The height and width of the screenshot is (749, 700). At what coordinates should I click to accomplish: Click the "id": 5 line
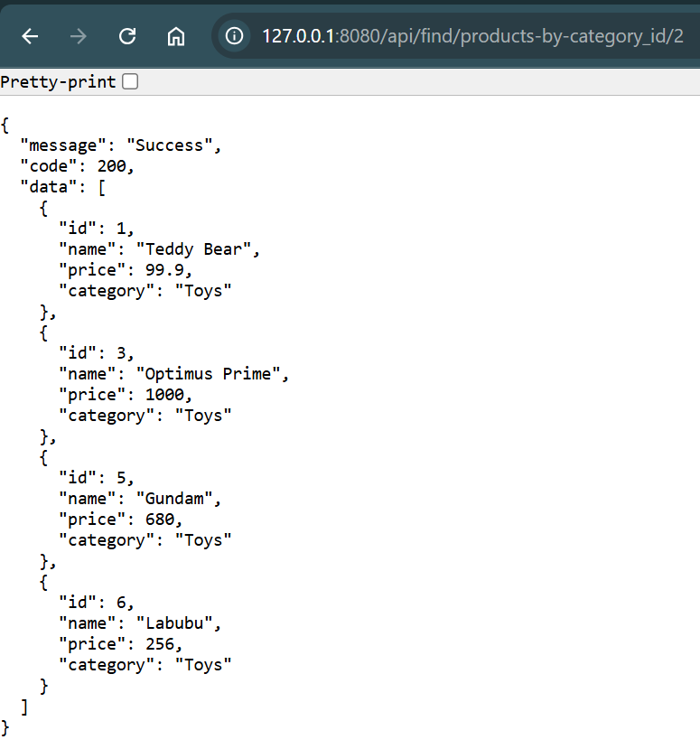coord(97,478)
